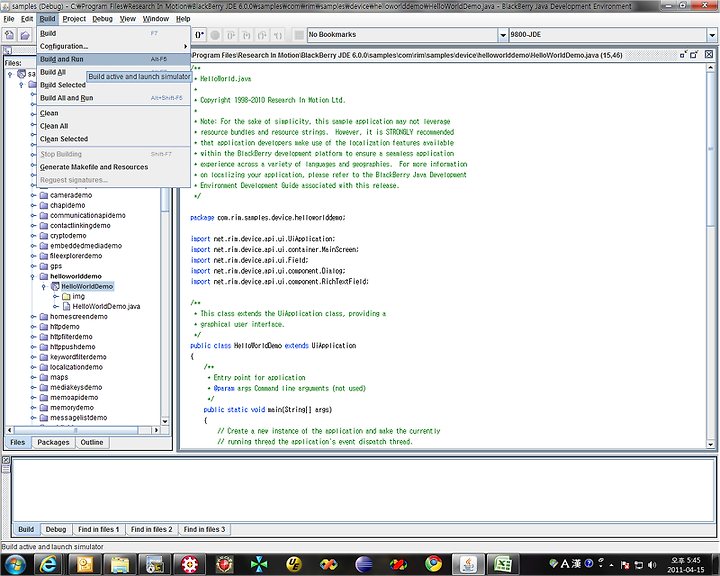Click the open file toolbar icon
720x576 pixels.
tap(25, 35)
